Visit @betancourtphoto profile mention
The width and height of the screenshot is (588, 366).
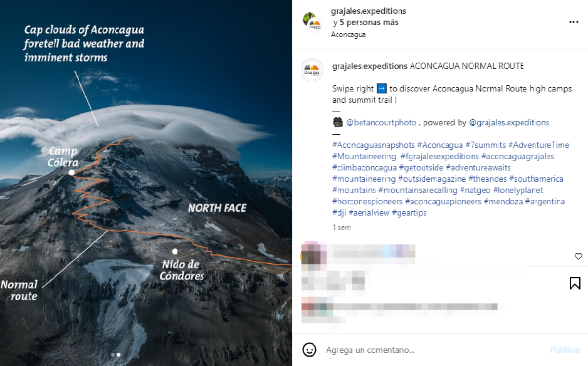[381, 123]
